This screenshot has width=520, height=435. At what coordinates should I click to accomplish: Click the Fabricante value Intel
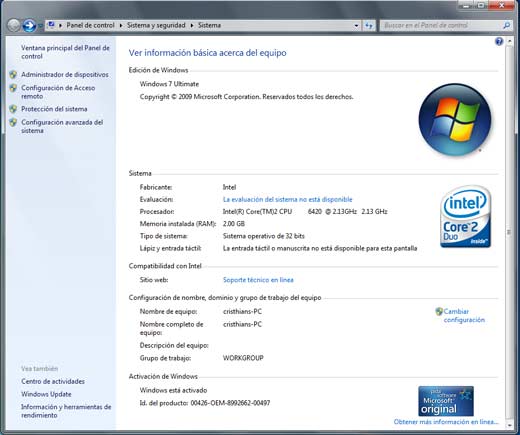tap(229, 187)
